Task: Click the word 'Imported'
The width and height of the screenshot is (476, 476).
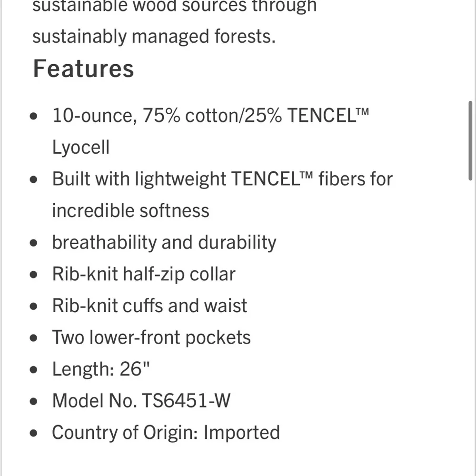Action: click(x=242, y=433)
